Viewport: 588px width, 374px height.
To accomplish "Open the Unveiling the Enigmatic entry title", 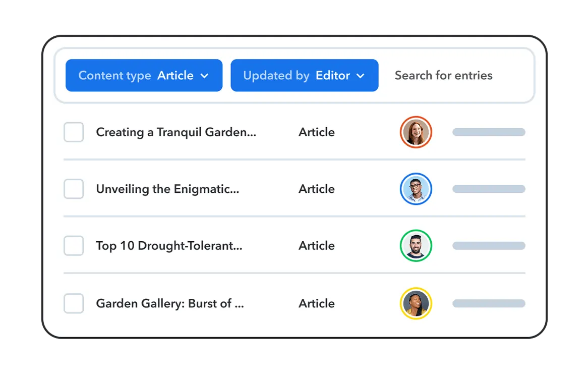I will (167, 189).
